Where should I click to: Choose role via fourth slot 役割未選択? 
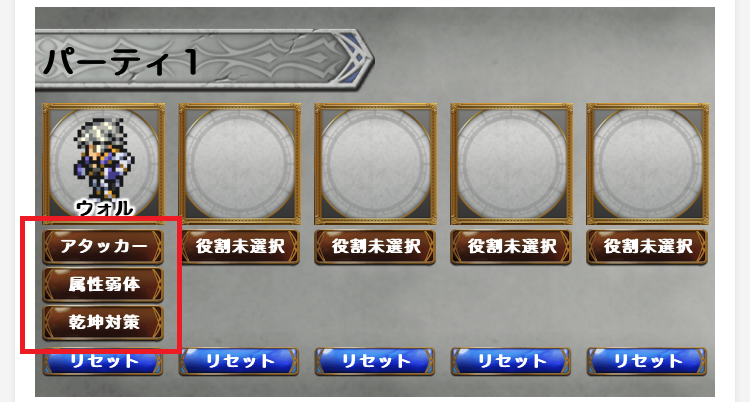(x=511, y=247)
